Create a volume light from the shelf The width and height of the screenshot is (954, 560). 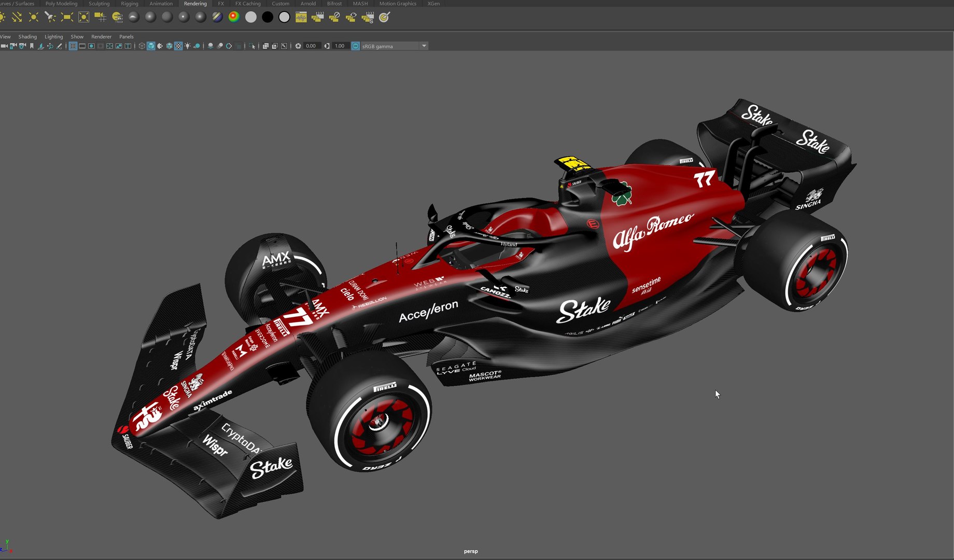click(83, 17)
